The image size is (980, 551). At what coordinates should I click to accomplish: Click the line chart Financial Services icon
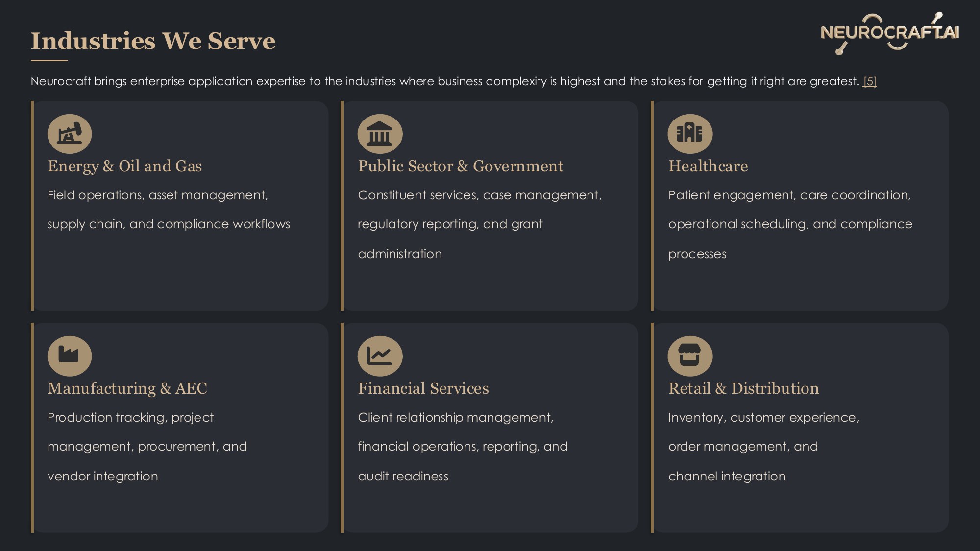click(x=380, y=356)
